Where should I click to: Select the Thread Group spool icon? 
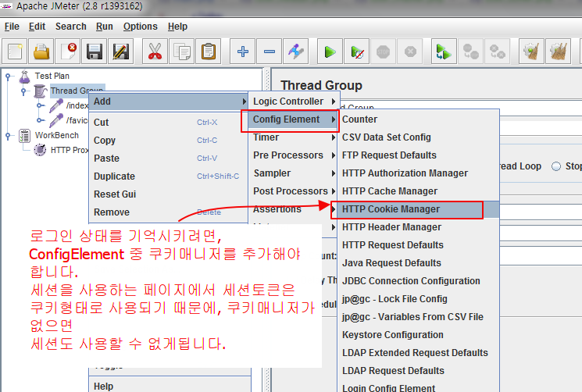tap(40, 91)
